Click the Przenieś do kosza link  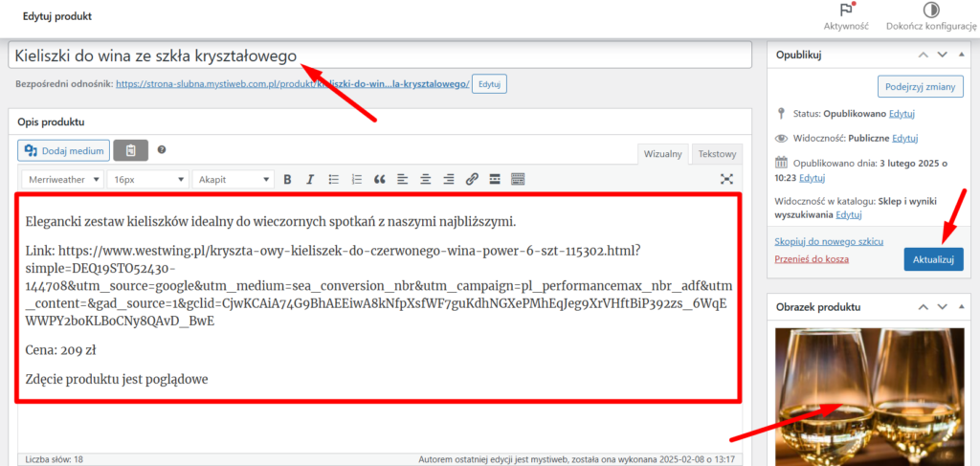(811, 258)
